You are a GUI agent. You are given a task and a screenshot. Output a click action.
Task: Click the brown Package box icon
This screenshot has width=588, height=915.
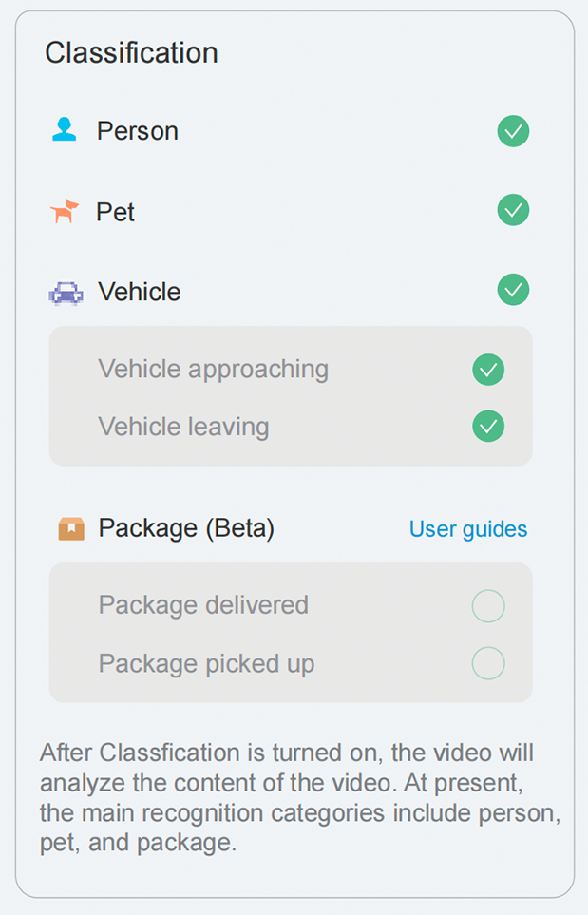pyautogui.click(x=71, y=528)
